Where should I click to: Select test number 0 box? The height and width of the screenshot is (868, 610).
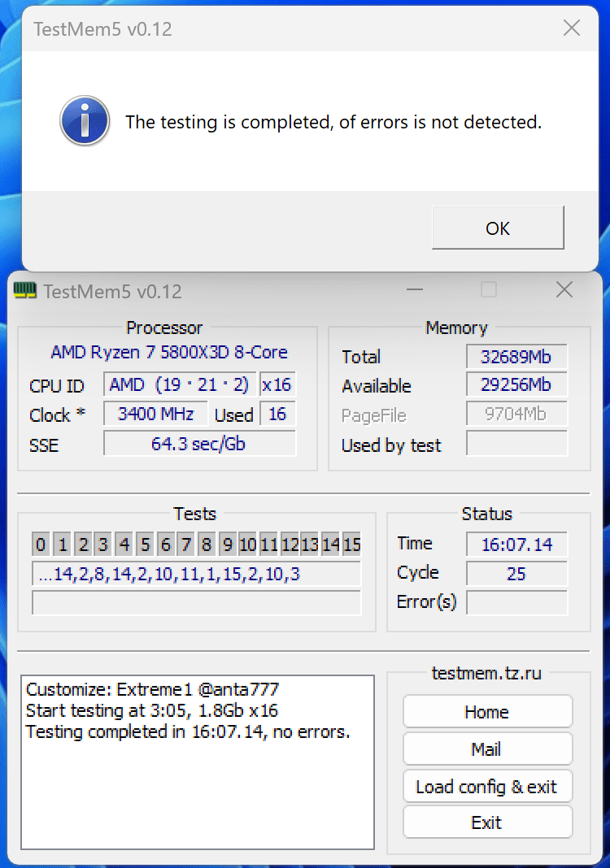(41, 545)
